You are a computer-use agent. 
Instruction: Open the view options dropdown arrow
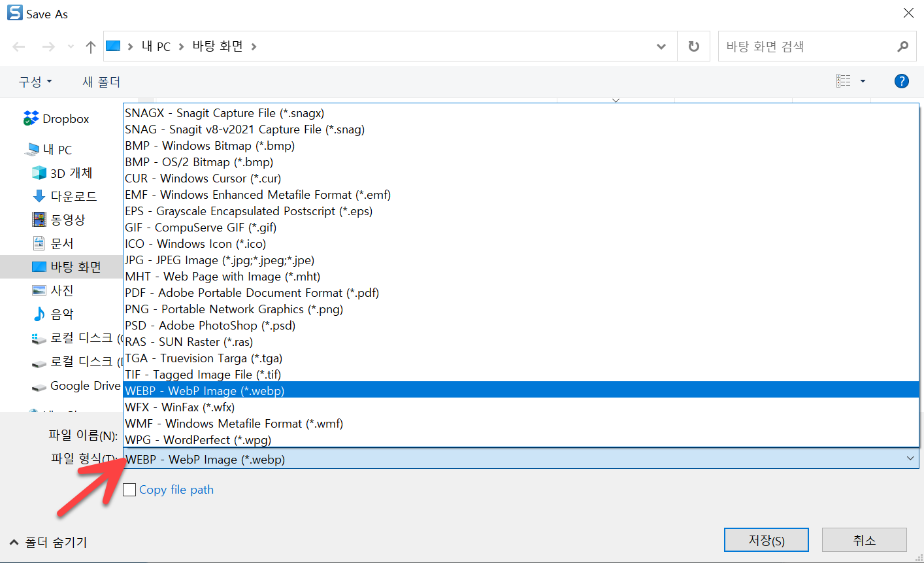pyautogui.click(x=864, y=81)
